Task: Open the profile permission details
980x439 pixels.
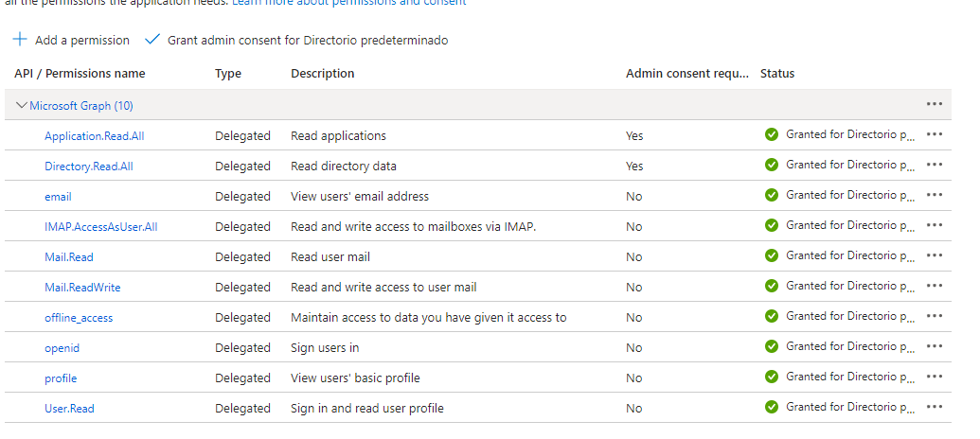Action: pos(61,378)
